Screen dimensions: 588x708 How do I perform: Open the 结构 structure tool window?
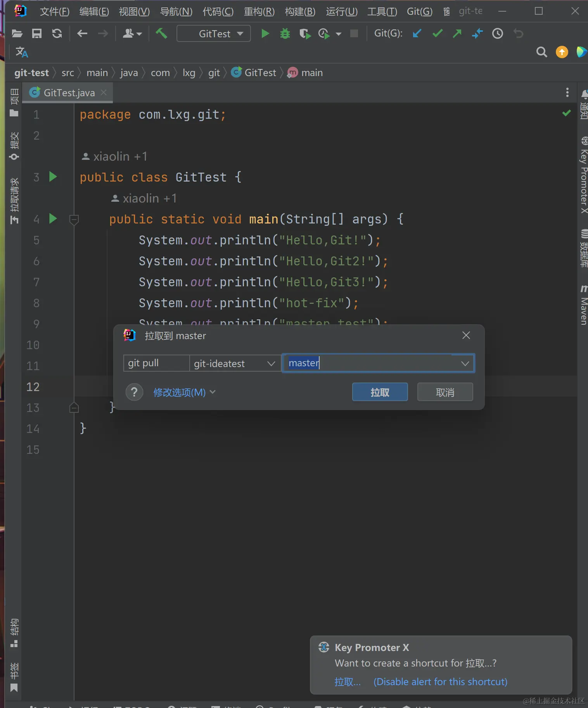[x=14, y=633]
